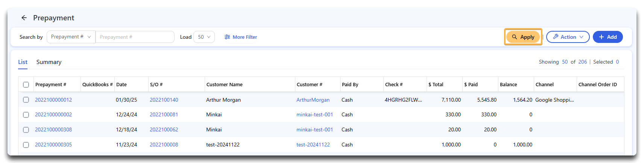This screenshot has width=644, height=163.
Task: Open the ArthurMorgan customer link
Action: pos(313,100)
